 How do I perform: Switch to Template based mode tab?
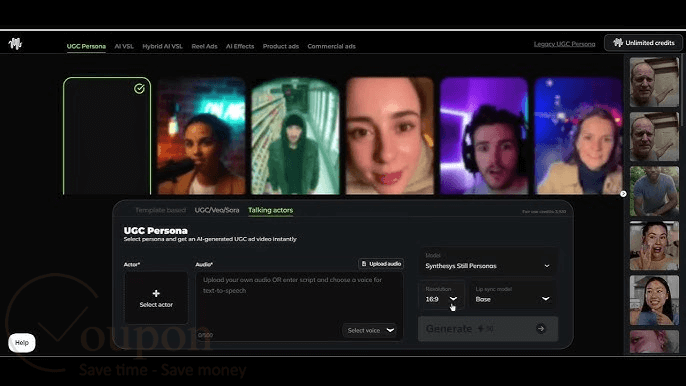coord(160,210)
